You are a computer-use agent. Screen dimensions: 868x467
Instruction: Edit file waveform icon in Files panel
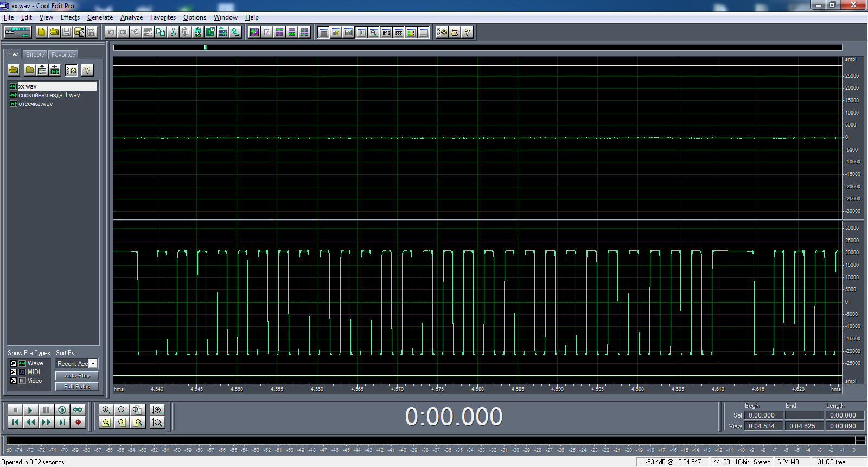click(55, 70)
